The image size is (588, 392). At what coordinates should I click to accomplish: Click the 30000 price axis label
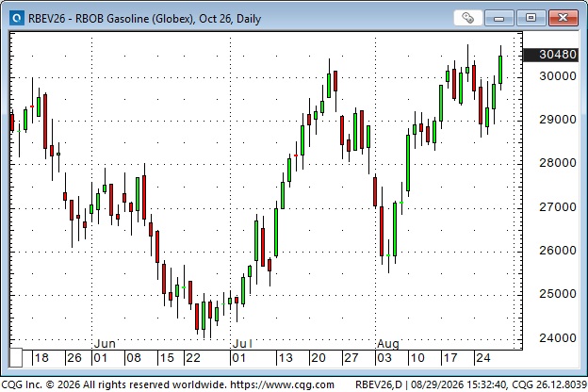(x=558, y=76)
